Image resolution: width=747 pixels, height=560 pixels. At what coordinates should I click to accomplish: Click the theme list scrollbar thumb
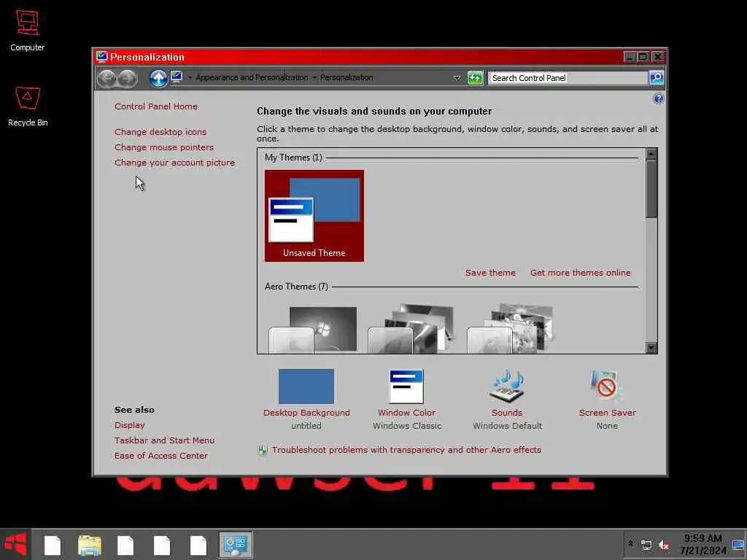tap(651, 189)
